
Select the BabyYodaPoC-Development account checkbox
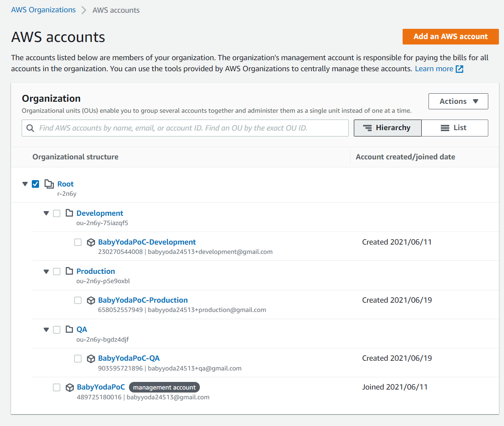78,242
